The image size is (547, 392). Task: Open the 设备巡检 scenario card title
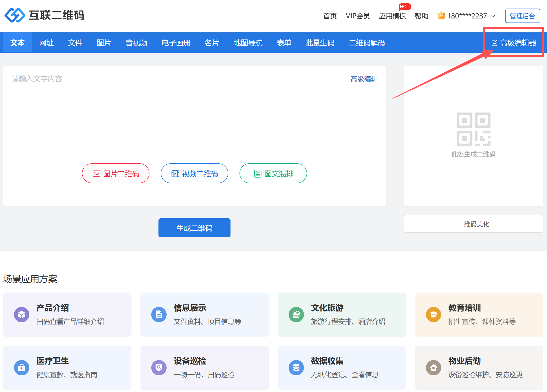[190, 361]
